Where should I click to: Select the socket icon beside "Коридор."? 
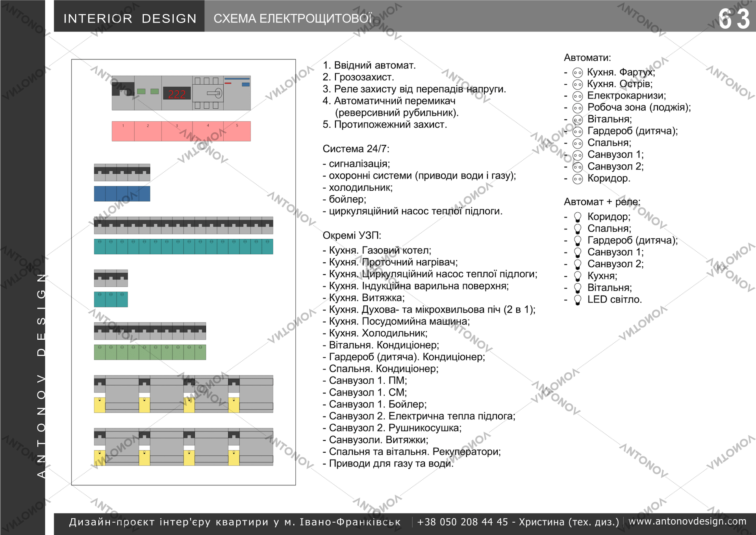click(577, 179)
